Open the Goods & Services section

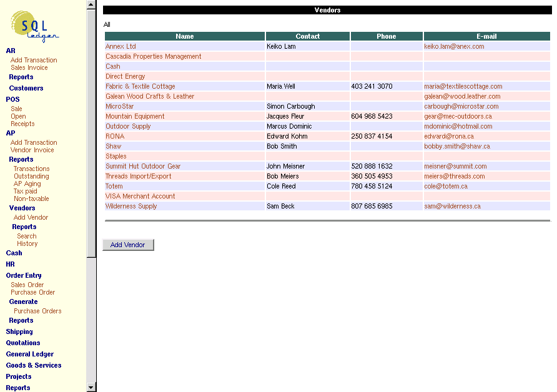pos(32,365)
